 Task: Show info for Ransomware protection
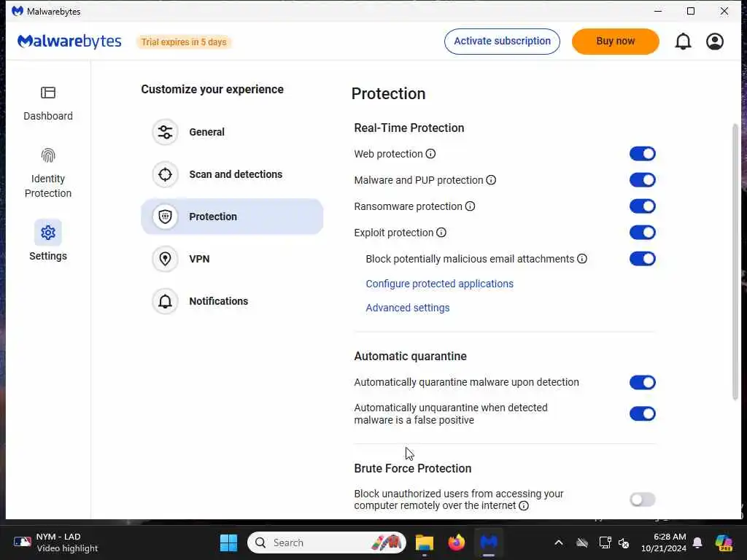(x=471, y=206)
